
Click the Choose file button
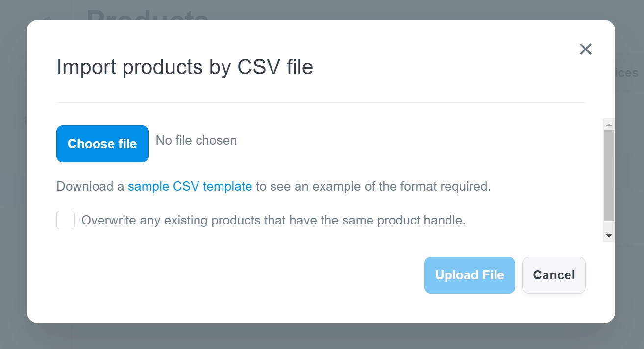pyautogui.click(x=102, y=144)
